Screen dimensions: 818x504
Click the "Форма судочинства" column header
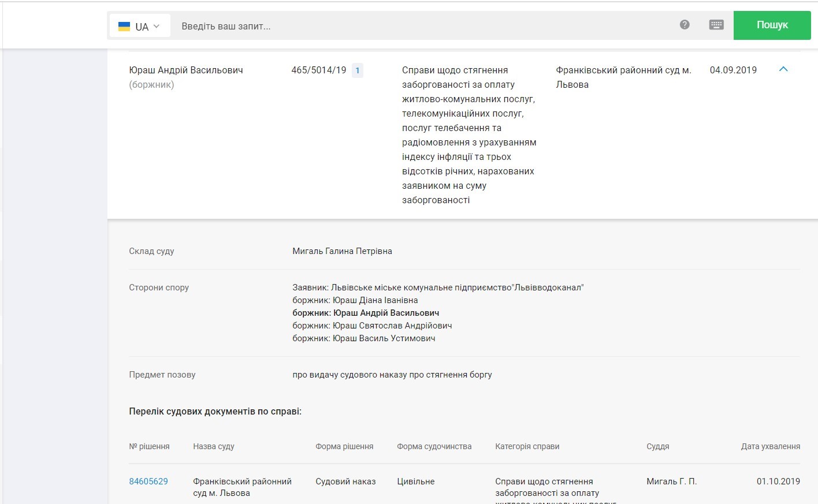coord(434,446)
